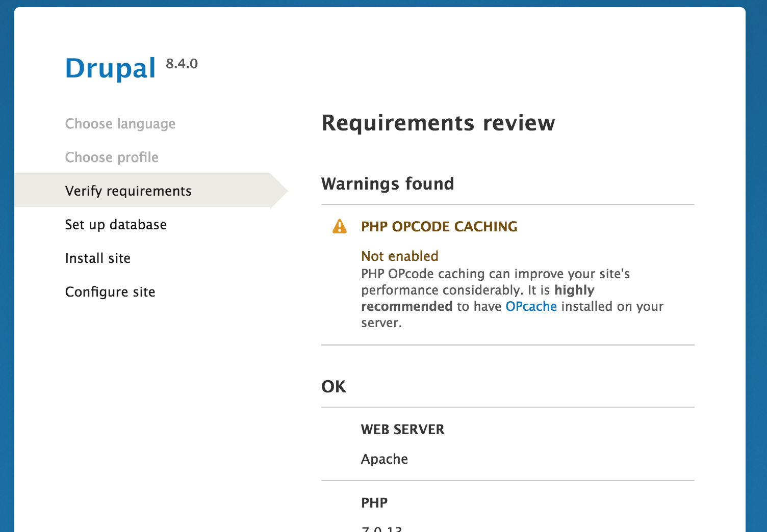Click the OK section heading

tap(334, 386)
